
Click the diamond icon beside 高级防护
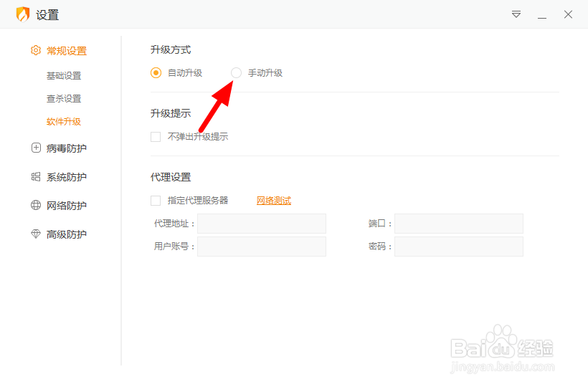(x=36, y=234)
